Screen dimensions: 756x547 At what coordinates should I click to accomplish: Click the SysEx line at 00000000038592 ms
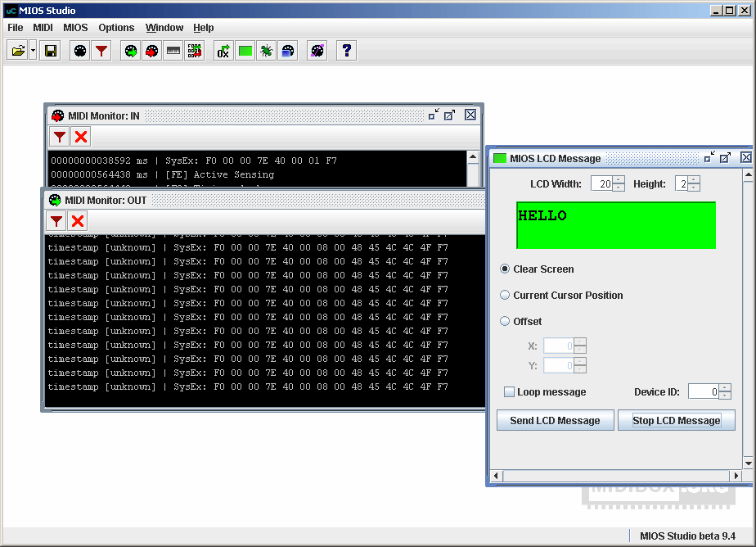click(x=194, y=160)
